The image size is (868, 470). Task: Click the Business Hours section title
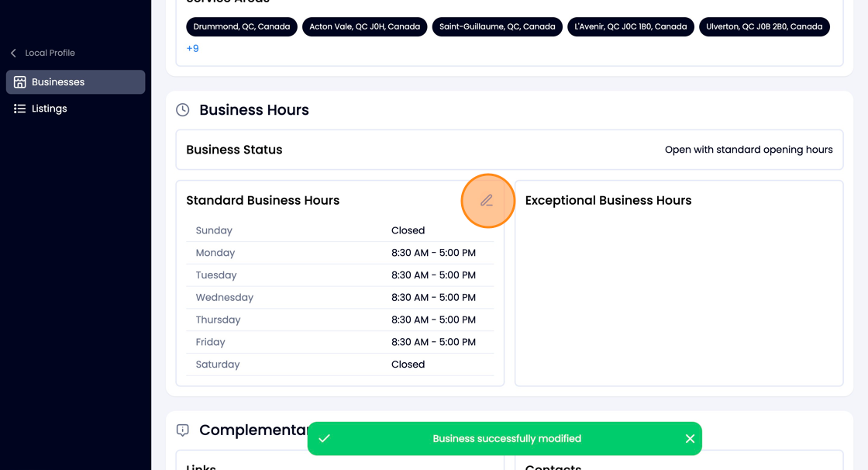(x=254, y=109)
